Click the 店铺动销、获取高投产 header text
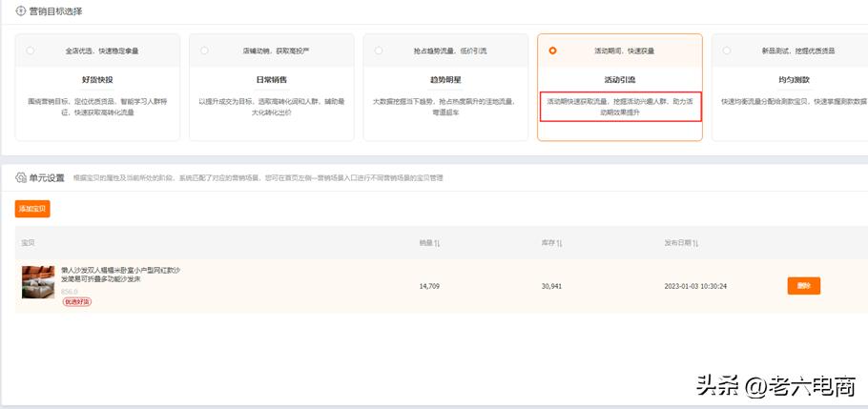This screenshot has width=868, height=409. tap(276, 51)
